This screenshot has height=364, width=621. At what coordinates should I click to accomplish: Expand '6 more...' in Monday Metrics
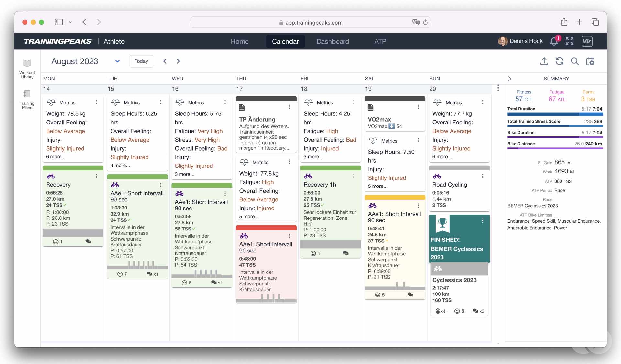coord(56,157)
